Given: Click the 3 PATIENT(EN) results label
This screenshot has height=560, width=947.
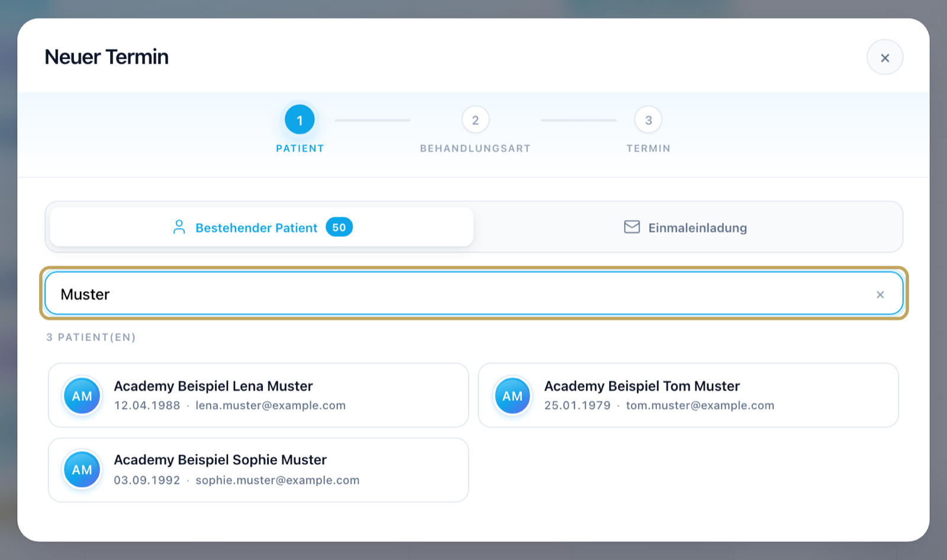Looking at the screenshot, I should point(91,337).
